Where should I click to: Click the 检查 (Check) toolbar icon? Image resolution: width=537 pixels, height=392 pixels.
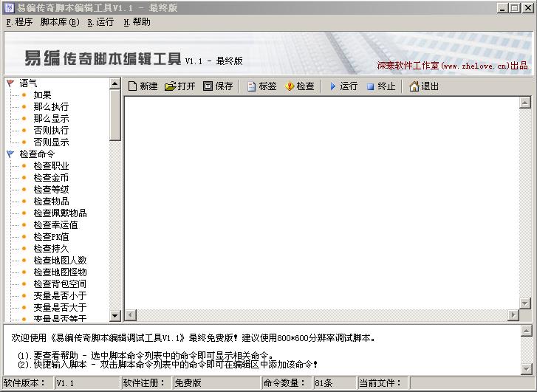coord(290,86)
